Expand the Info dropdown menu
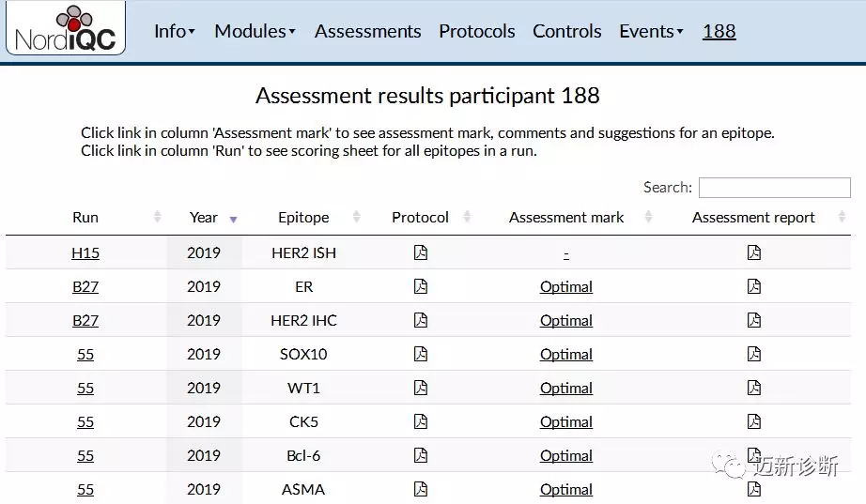The height and width of the screenshot is (504, 866). (174, 31)
